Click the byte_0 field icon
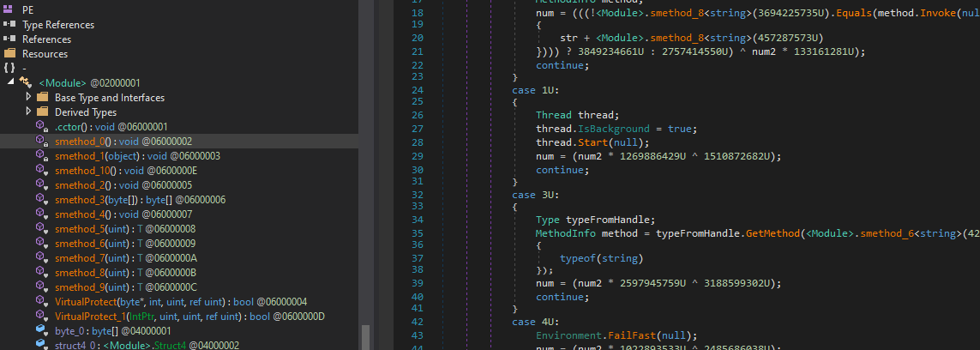This screenshot has width=980, height=350. tap(41, 330)
